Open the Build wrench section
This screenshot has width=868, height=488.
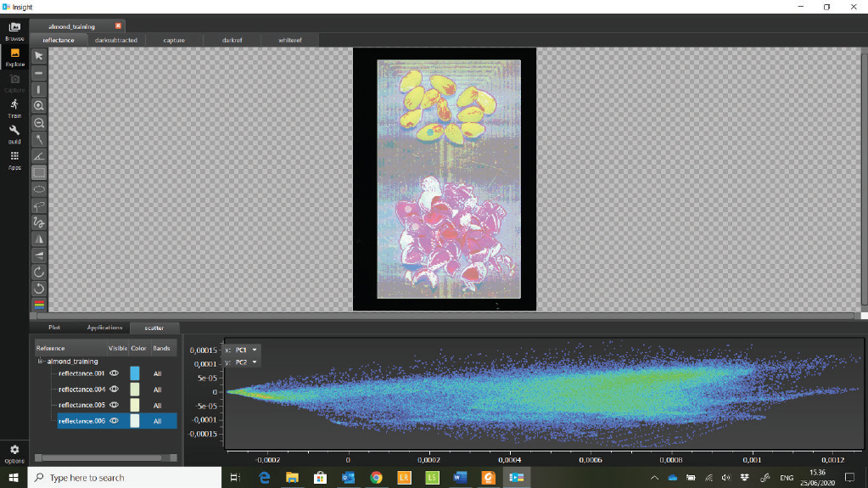pos(14,133)
